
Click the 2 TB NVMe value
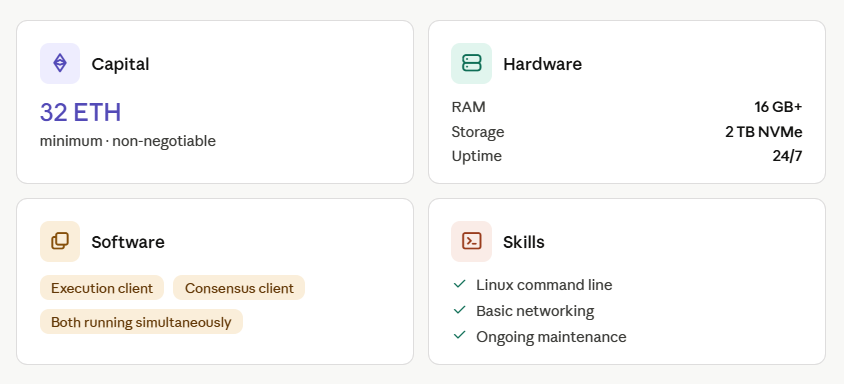(763, 131)
